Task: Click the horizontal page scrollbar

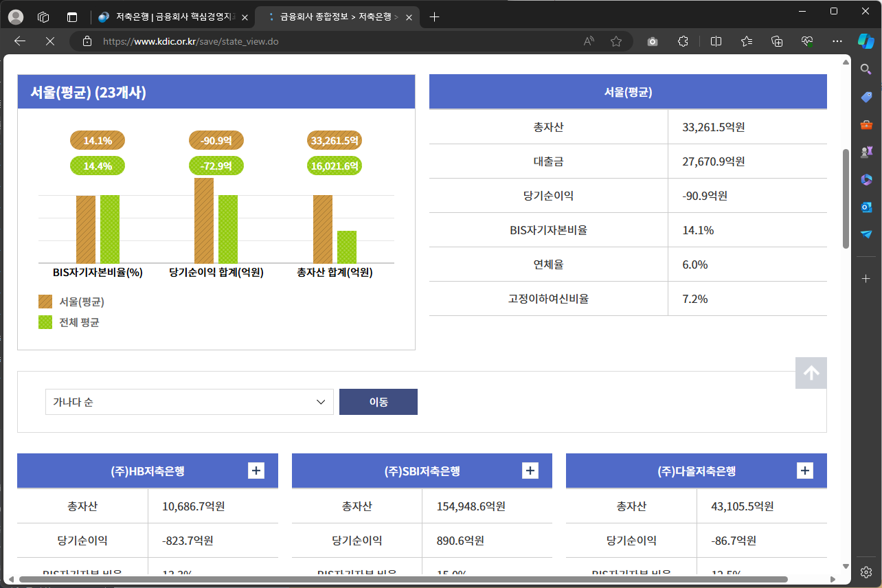Action: [x=403, y=580]
